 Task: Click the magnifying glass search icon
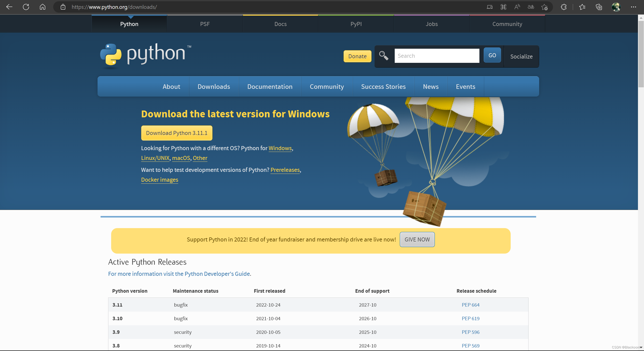coord(384,56)
